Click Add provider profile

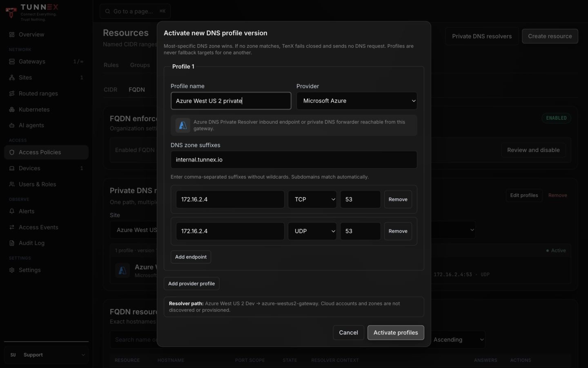192,284
